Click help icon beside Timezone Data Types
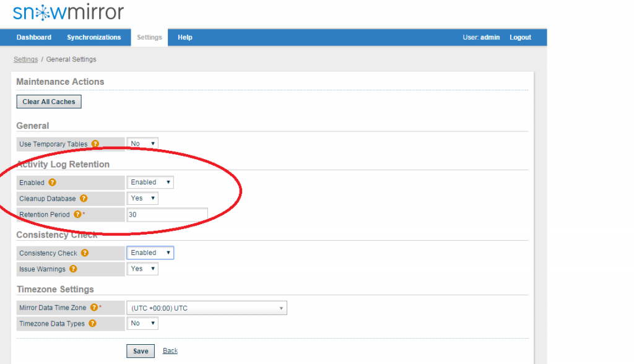The image size is (634, 364). click(x=92, y=323)
